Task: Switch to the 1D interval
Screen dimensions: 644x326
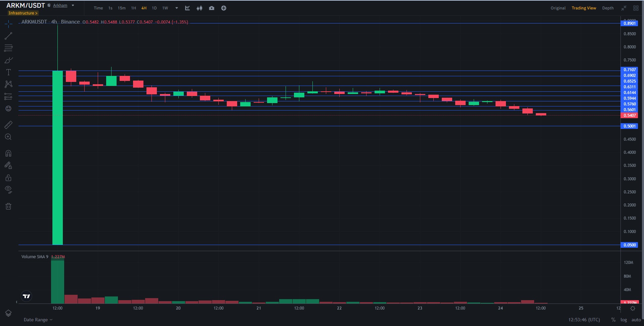Action: [x=154, y=8]
